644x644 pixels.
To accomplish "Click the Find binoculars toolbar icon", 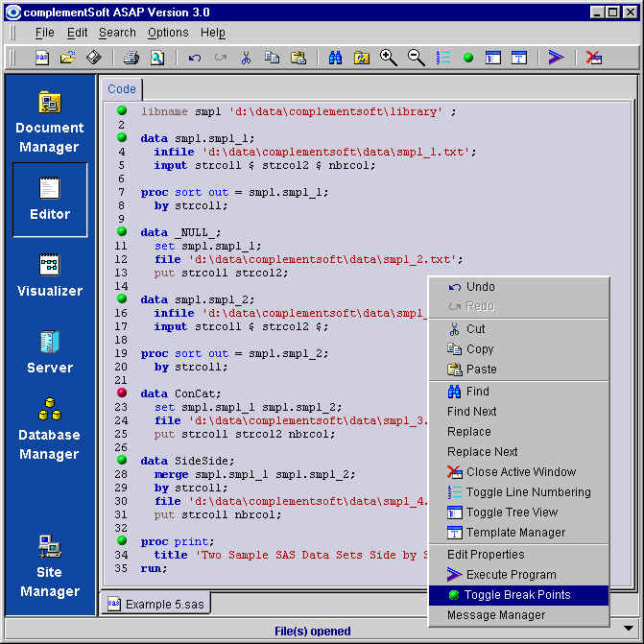I will pos(335,58).
